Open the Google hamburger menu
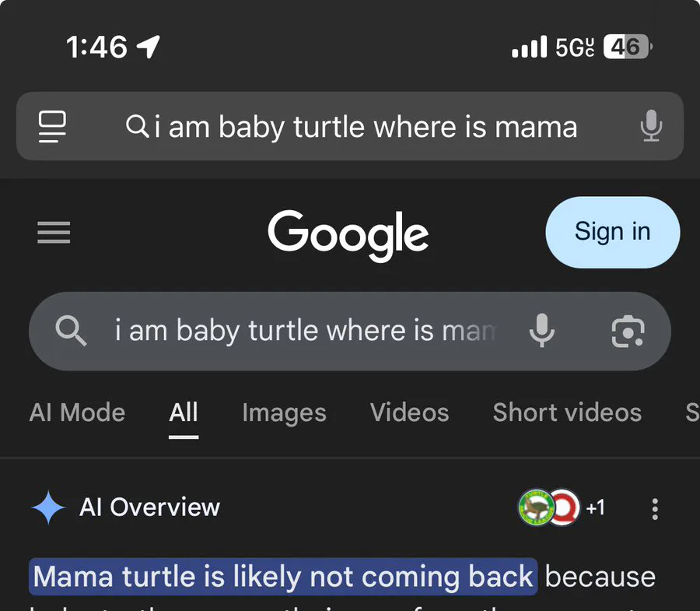The width and height of the screenshot is (700, 611). [54, 232]
